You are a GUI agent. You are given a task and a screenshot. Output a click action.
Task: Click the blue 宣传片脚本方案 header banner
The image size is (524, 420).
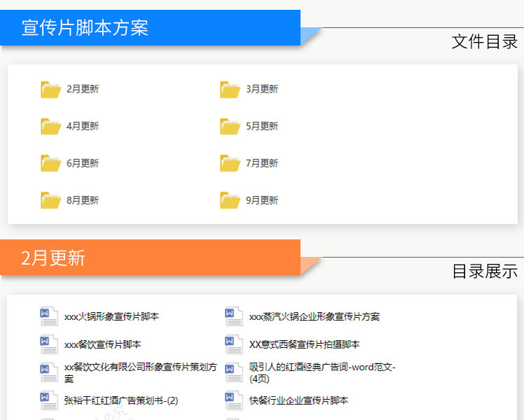pyautogui.click(x=151, y=28)
